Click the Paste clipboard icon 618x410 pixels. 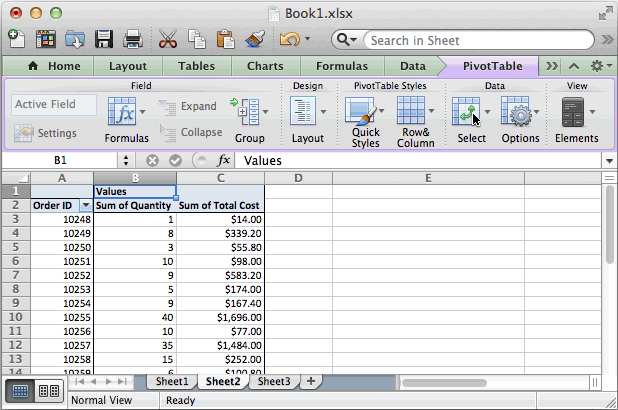225,39
